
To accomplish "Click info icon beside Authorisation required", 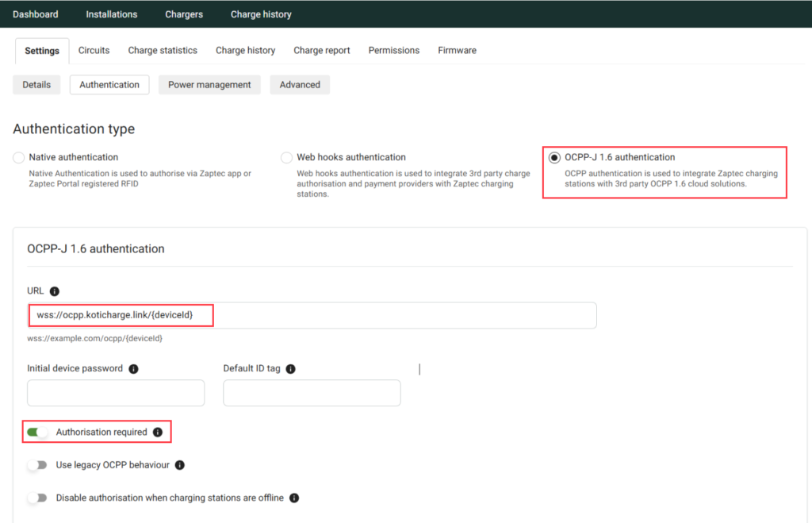I will [x=158, y=433].
